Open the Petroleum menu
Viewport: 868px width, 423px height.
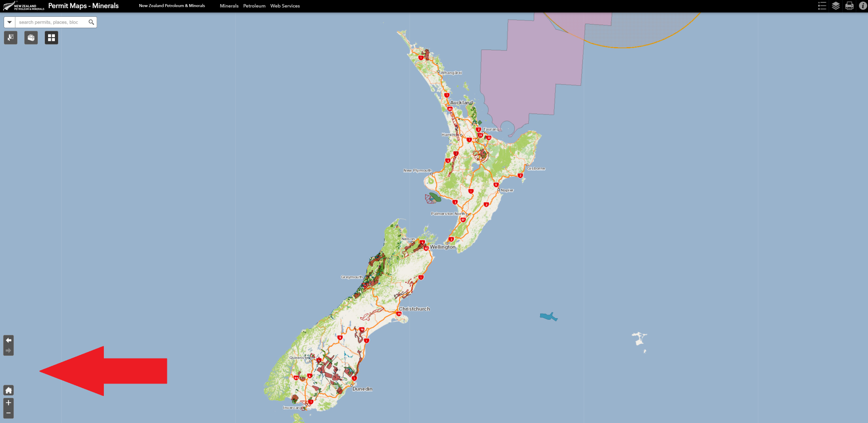tap(254, 6)
